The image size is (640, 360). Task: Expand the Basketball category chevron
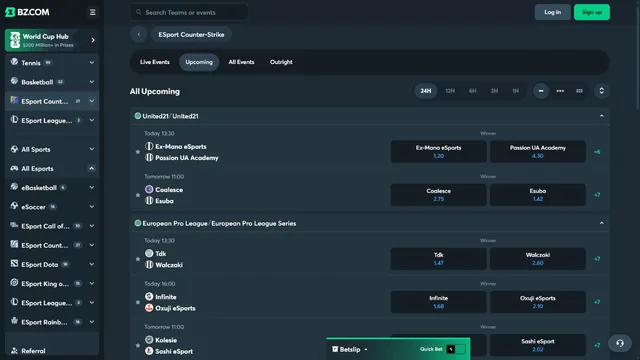[91, 82]
